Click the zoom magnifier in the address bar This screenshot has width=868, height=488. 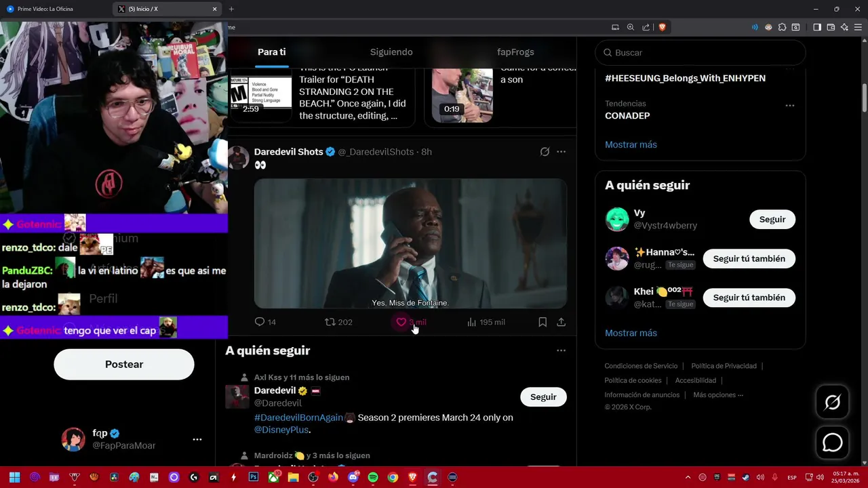point(630,27)
